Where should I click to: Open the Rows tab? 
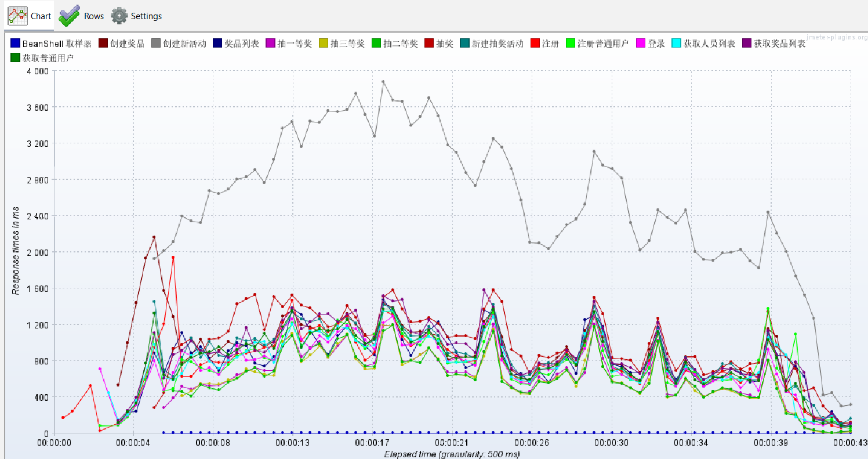point(81,16)
